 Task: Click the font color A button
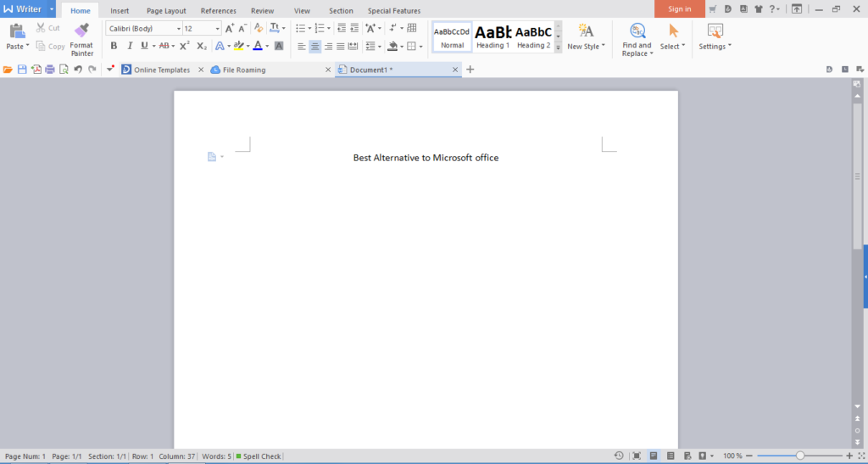258,46
